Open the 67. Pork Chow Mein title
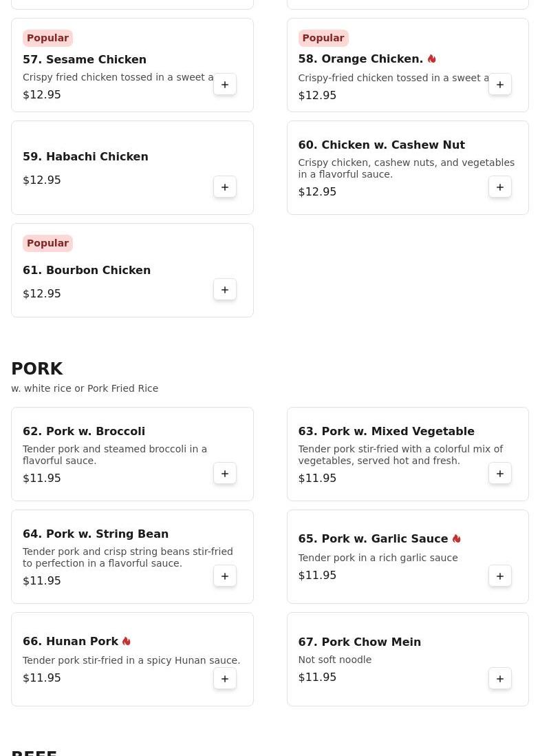 [359, 642]
